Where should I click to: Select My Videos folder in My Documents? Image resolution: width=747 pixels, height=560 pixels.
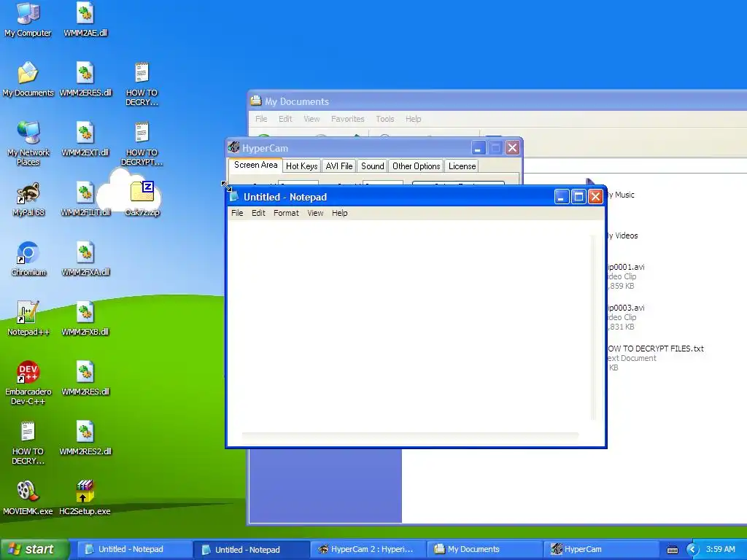click(x=622, y=236)
